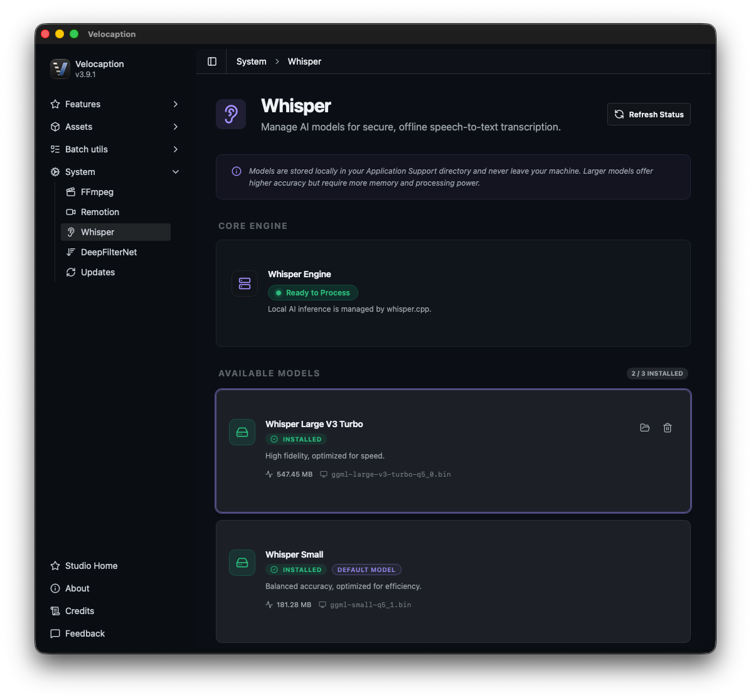This screenshot has height=700, width=751.
Task: Click the Whisper Small drive icon
Action: pos(242,563)
